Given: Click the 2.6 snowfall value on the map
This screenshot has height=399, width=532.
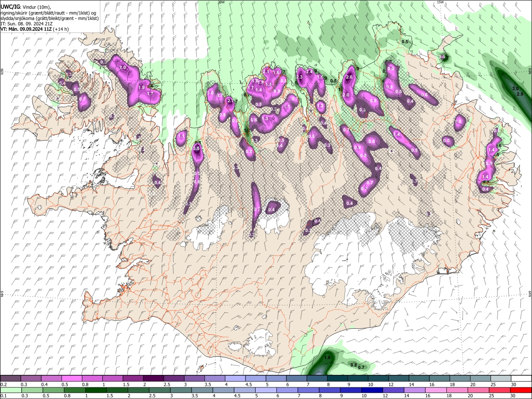Looking at the screenshot, I should pyautogui.click(x=349, y=77).
